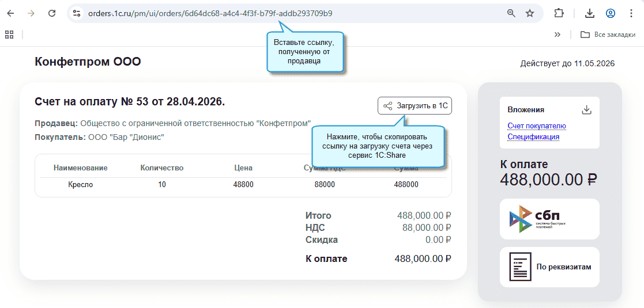Open the Спецификация link
This screenshot has height=308, width=644.
(533, 136)
